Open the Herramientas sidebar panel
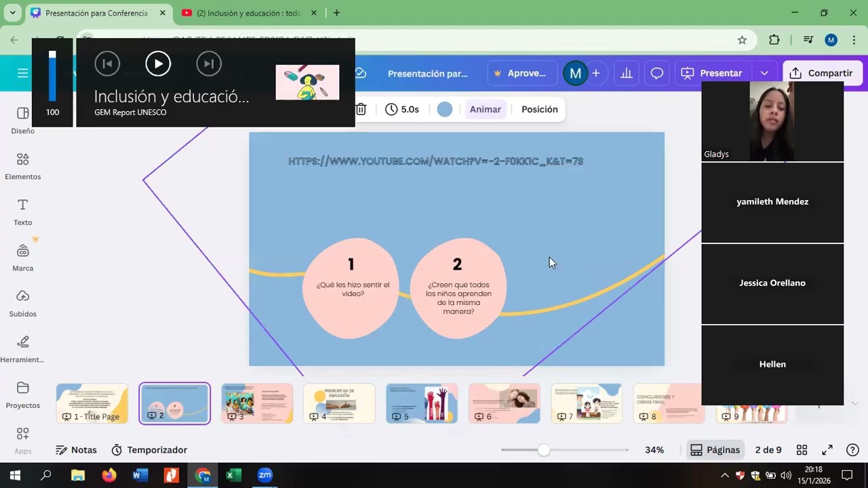The image size is (868, 488). point(22,348)
